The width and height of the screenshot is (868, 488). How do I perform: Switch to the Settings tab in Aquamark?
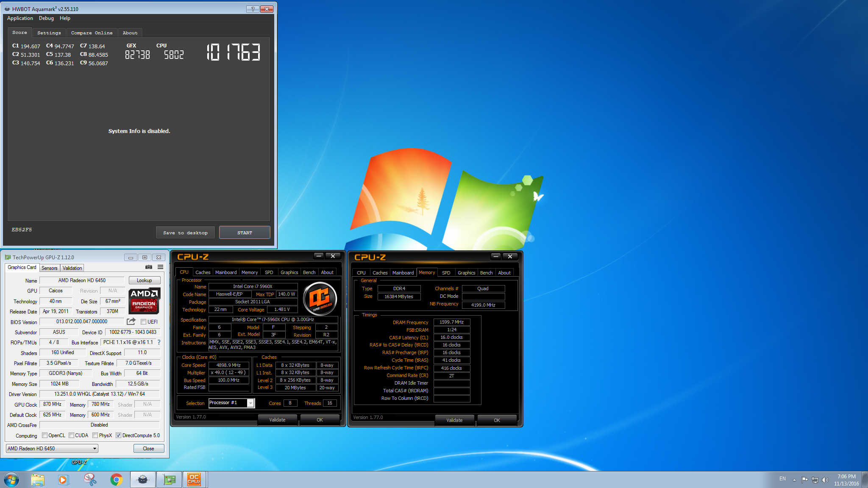(49, 33)
